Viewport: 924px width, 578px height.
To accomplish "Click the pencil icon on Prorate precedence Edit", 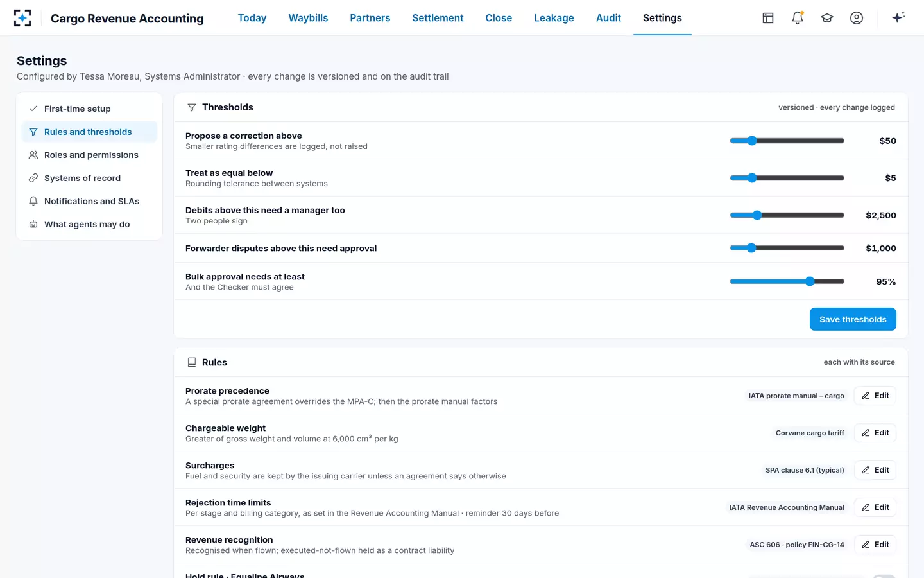I will click(x=866, y=396).
